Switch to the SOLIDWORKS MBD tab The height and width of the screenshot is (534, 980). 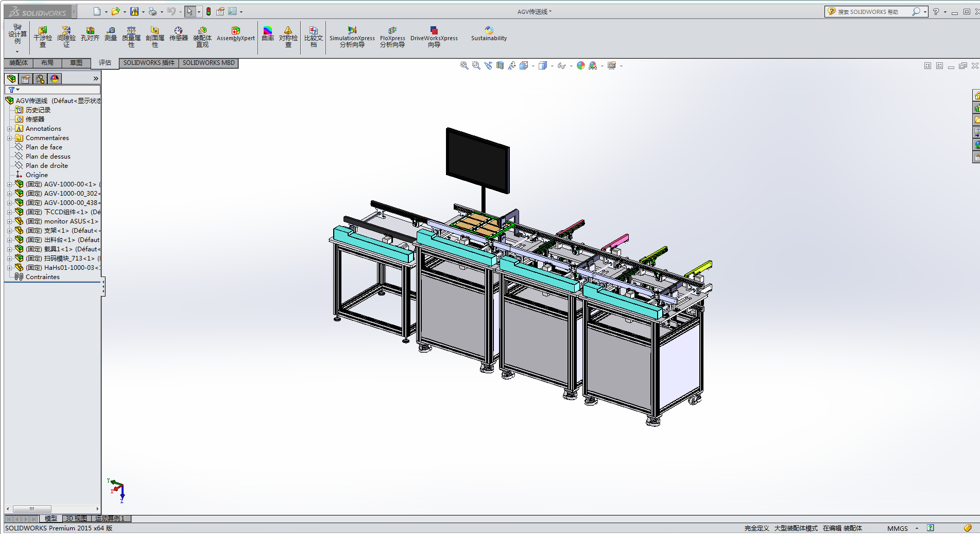coord(209,63)
